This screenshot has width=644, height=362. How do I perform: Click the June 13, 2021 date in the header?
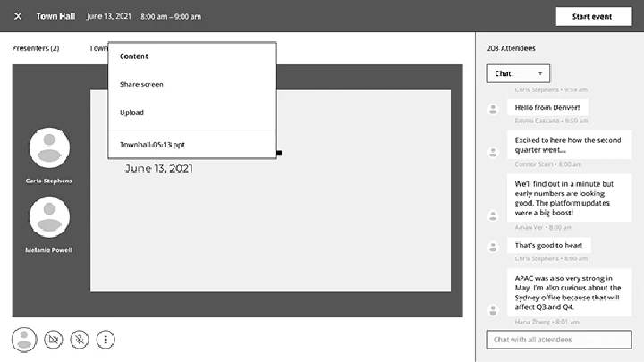pos(109,16)
